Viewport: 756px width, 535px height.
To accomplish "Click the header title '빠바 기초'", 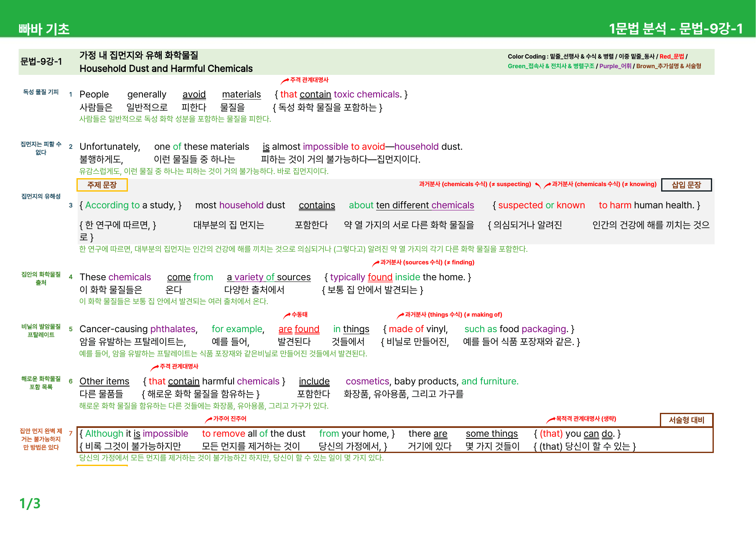I will 44,29.
